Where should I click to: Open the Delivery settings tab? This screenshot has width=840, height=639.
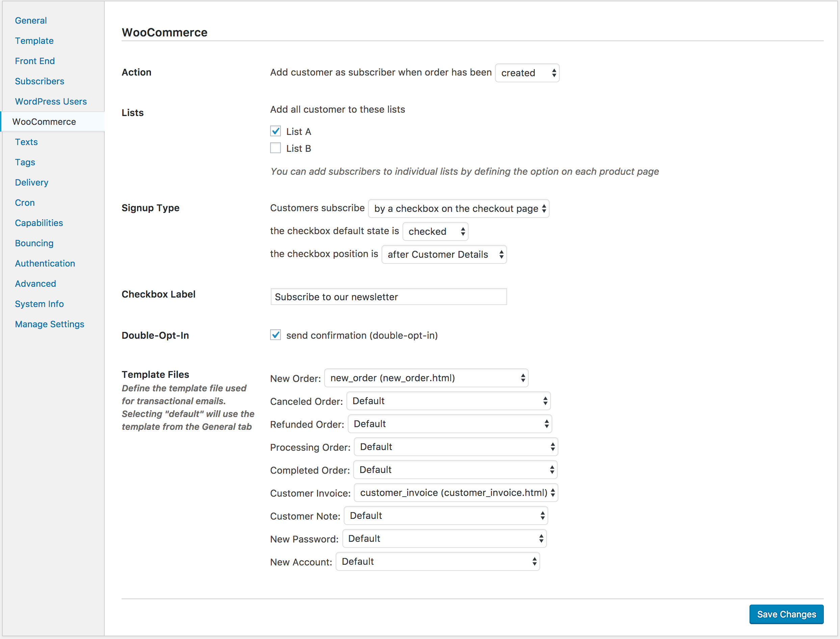(x=32, y=182)
